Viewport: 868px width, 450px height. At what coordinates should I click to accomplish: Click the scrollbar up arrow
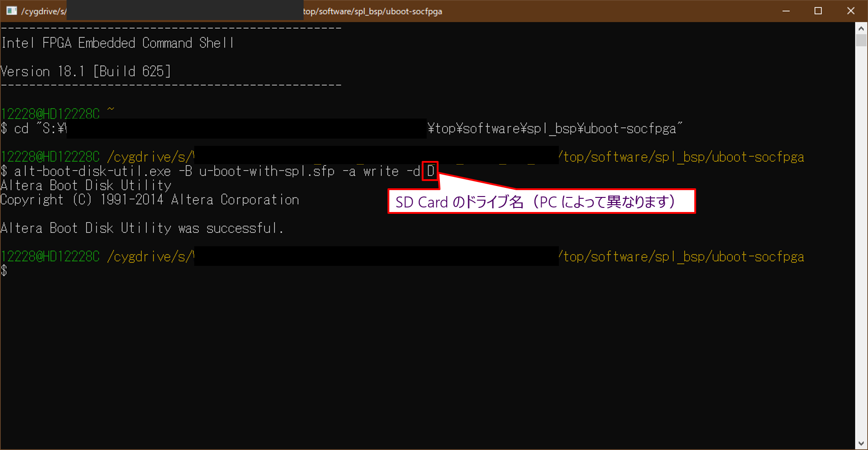click(x=862, y=27)
